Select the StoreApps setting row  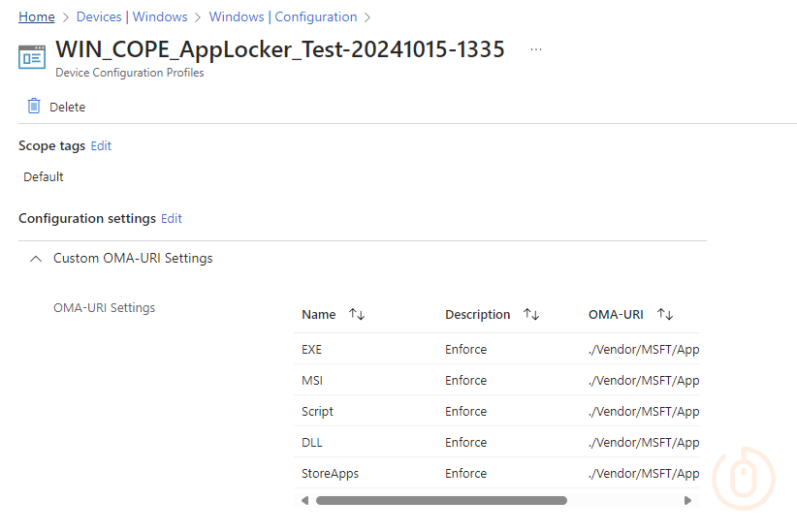coord(330,473)
